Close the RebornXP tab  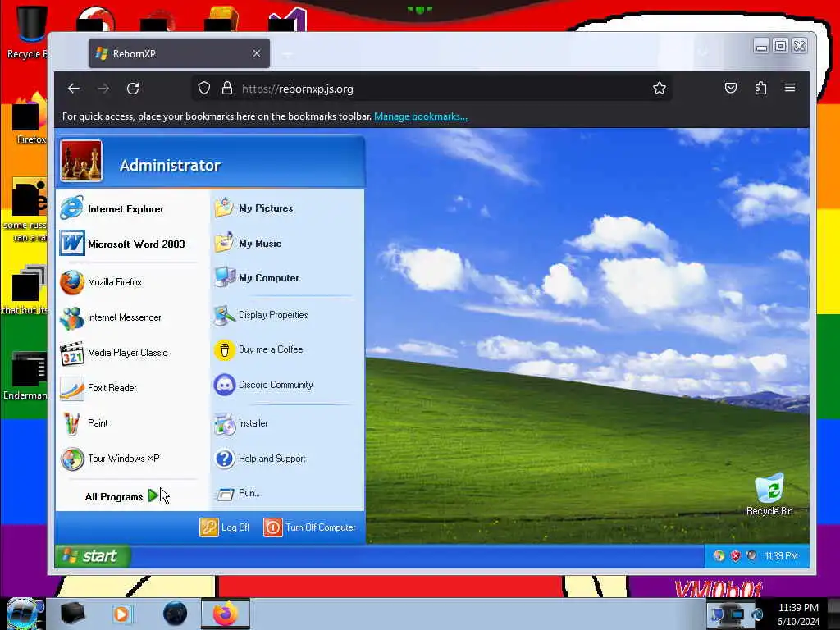click(257, 53)
